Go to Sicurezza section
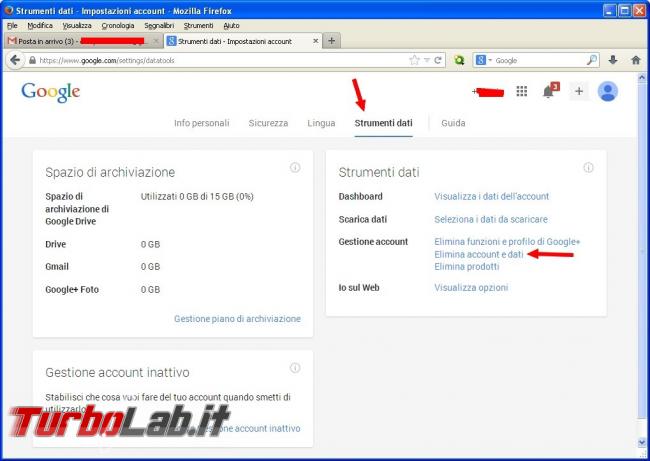This screenshot has width=650, height=461. coord(268,123)
